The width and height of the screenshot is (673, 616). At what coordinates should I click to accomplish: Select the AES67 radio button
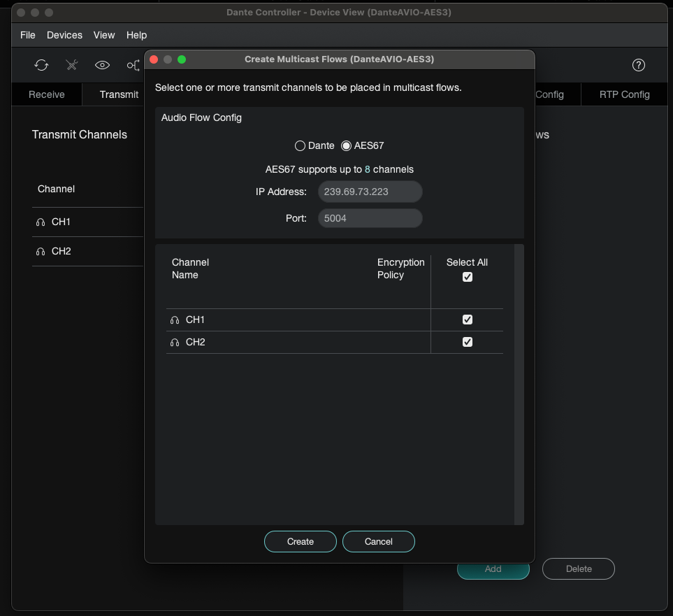tap(347, 146)
